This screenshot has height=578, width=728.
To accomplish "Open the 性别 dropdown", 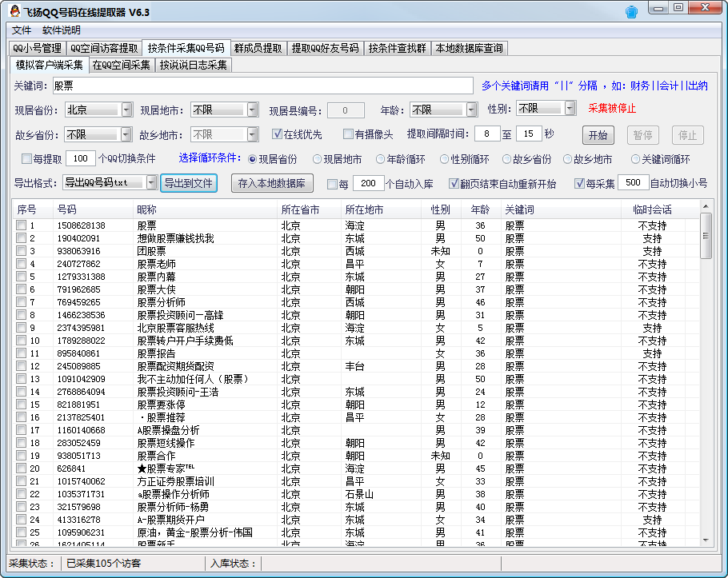I will (x=570, y=108).
